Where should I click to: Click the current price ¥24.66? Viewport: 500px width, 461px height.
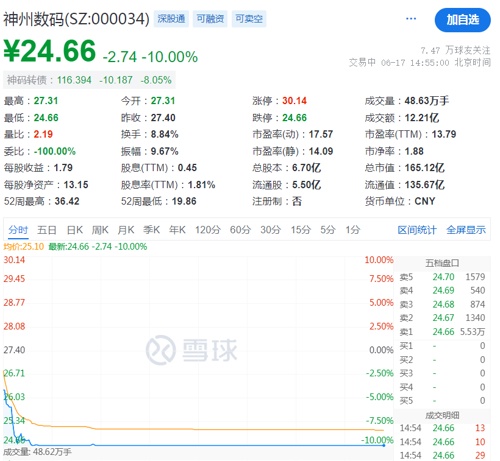coord(50,51)
